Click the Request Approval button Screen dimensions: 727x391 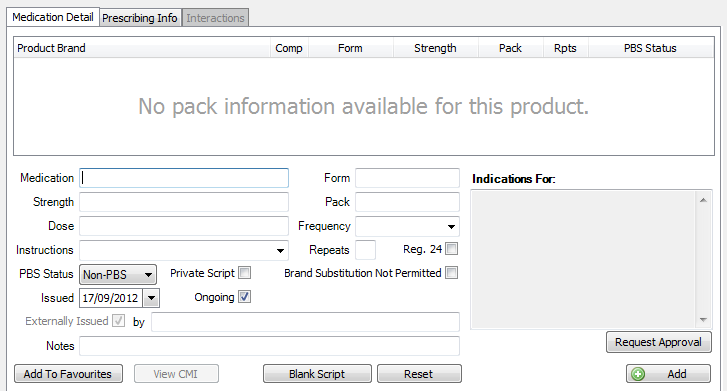(x=658, y=342)
